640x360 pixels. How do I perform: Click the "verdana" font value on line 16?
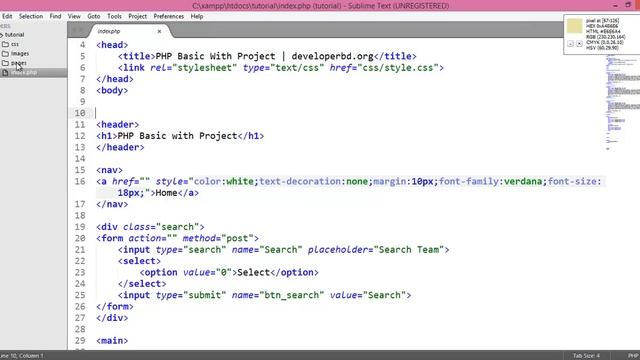coord(523,181)
